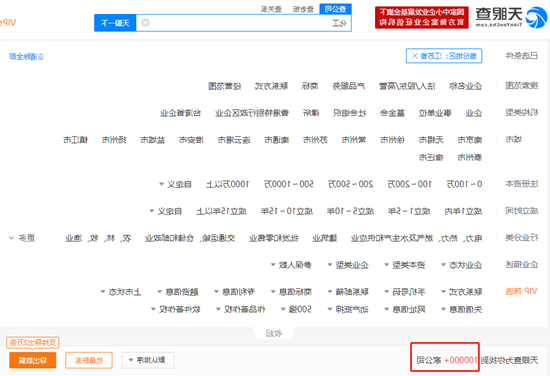Open the 企业类型 dropdown

(348, 265)
